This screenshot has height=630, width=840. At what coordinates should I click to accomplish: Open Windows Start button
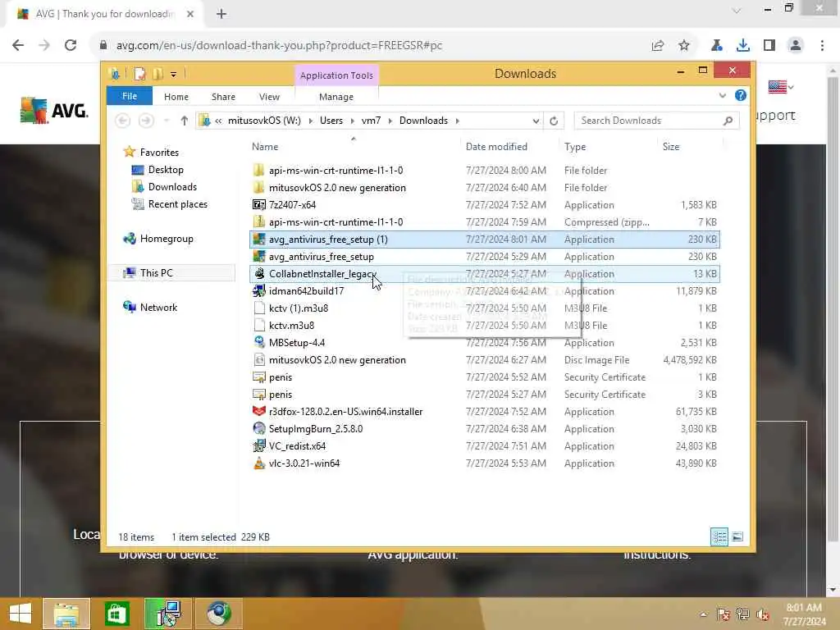[21, 614]
